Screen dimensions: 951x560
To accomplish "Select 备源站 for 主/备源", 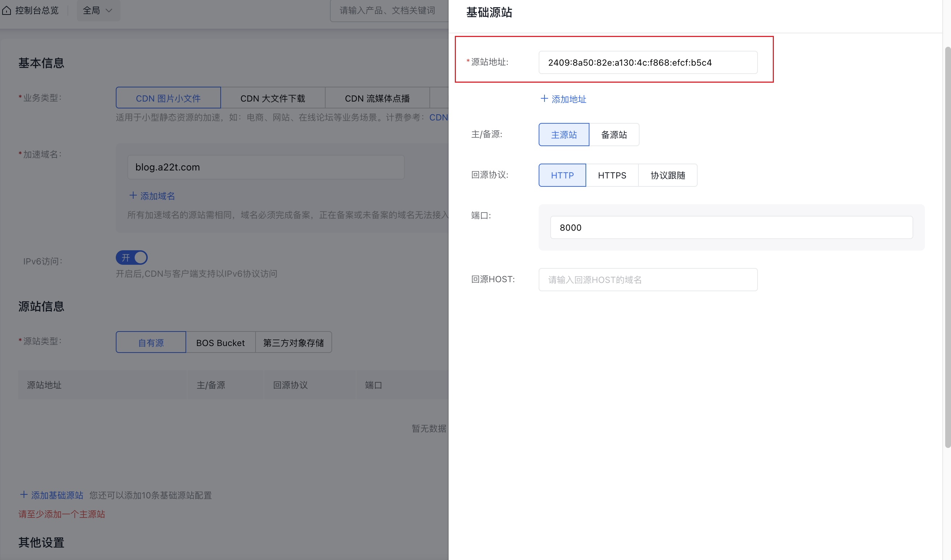I will click(x=614, y=134).
